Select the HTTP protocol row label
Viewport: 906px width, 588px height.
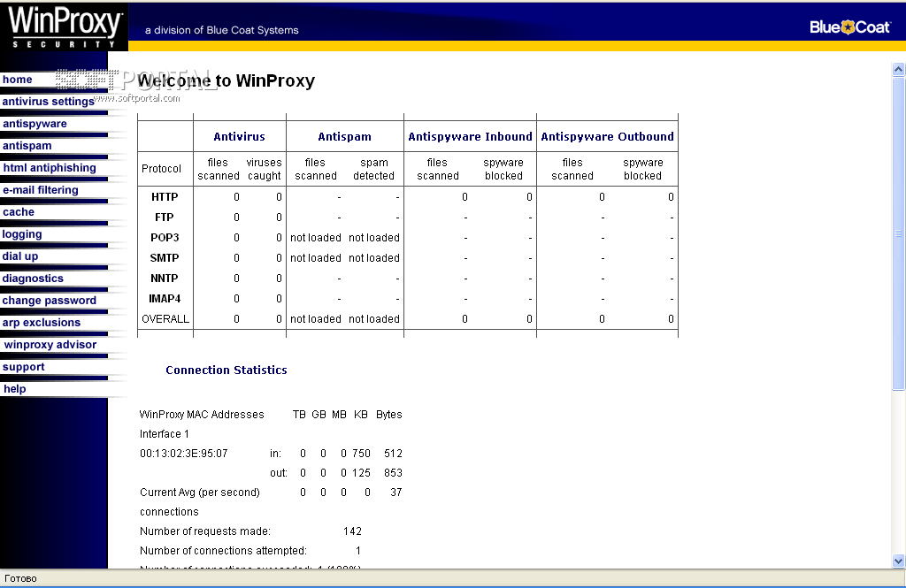point(165,197)
